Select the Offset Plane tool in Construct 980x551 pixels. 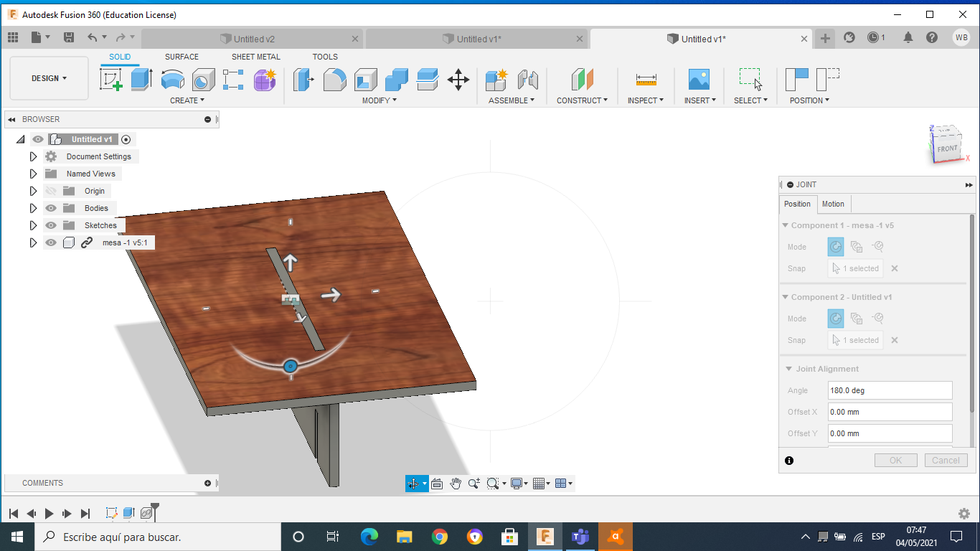coord(582,79)
